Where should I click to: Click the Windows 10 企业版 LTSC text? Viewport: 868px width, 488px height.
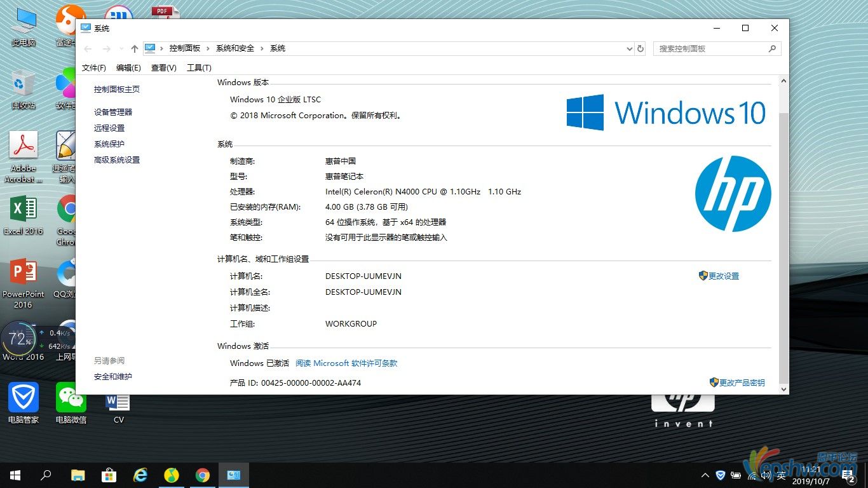276,99
